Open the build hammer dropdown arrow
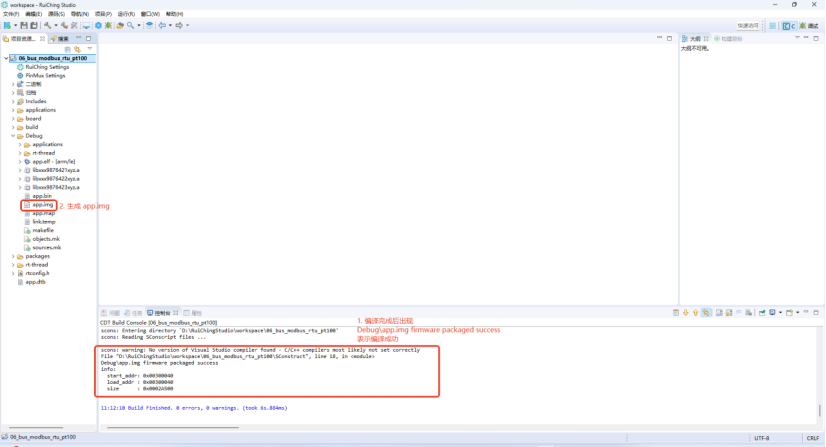This screenshot has height=447, width=826. point(56,25)
